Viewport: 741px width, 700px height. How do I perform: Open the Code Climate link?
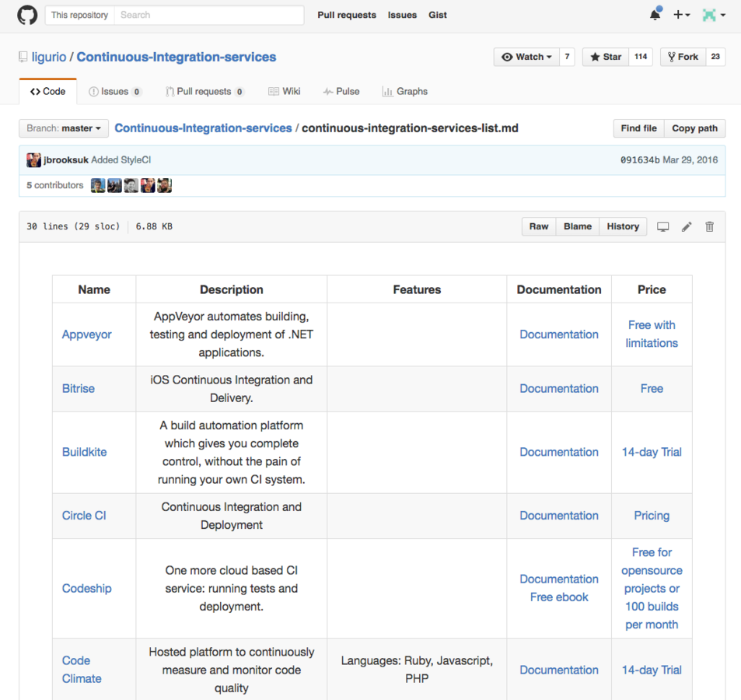click(82, 670)
